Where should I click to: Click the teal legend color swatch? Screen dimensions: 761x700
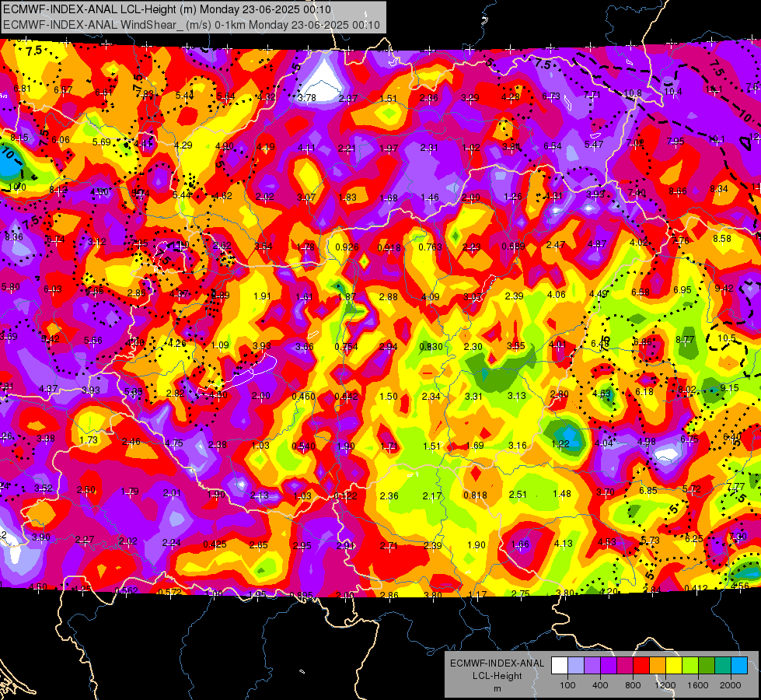[x=723, y=665]
